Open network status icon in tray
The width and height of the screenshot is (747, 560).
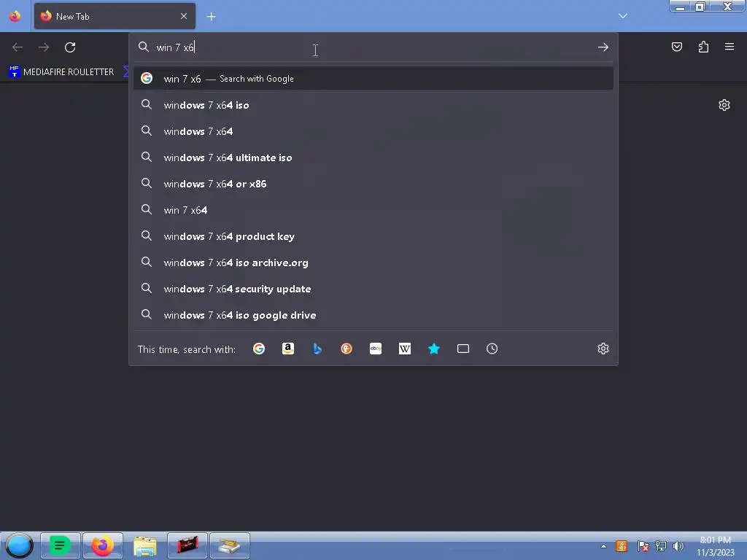coord(660,546)
